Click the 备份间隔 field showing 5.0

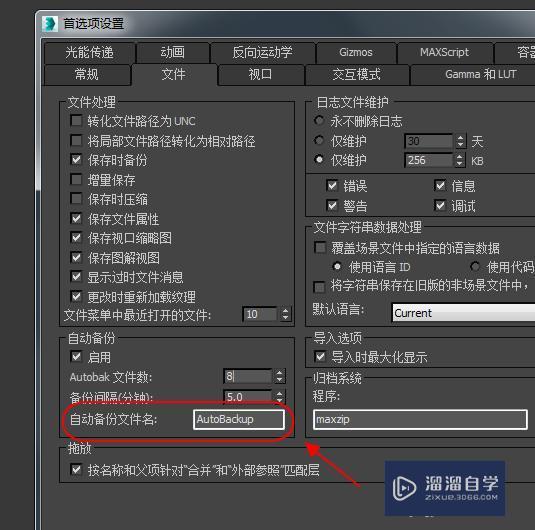248,397
